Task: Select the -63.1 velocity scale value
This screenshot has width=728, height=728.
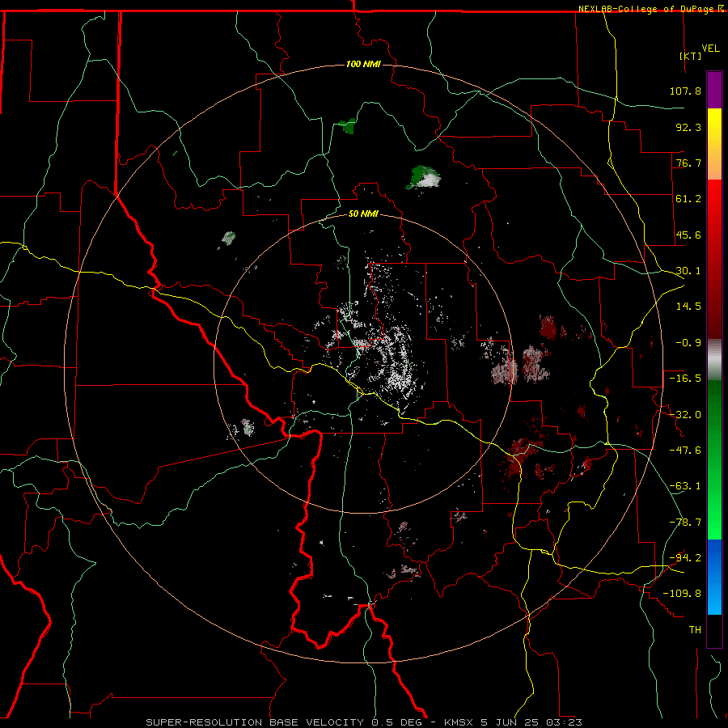Action: tap(685, 486)
